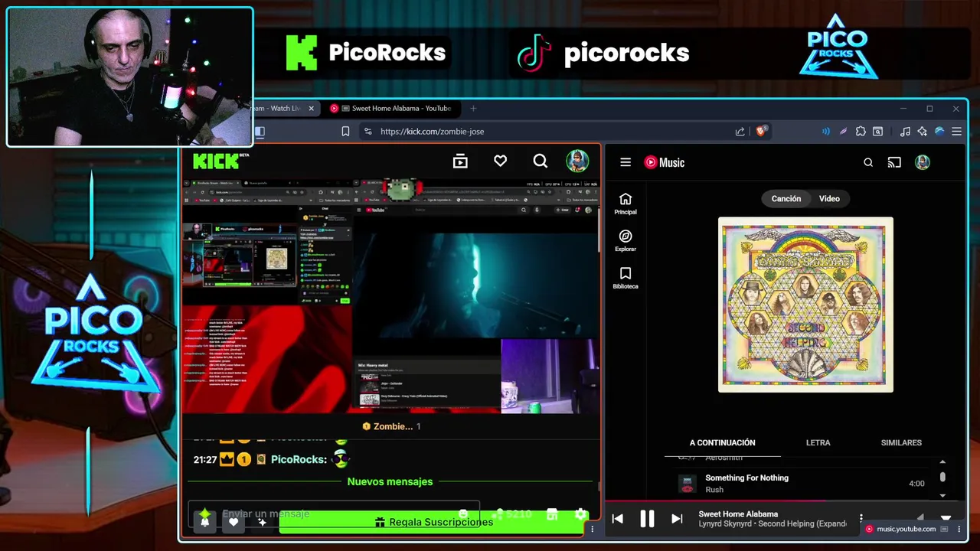This screenshot has width=980, height=551.
Task: Bookmark this page in the address bar
Action: 345,132
